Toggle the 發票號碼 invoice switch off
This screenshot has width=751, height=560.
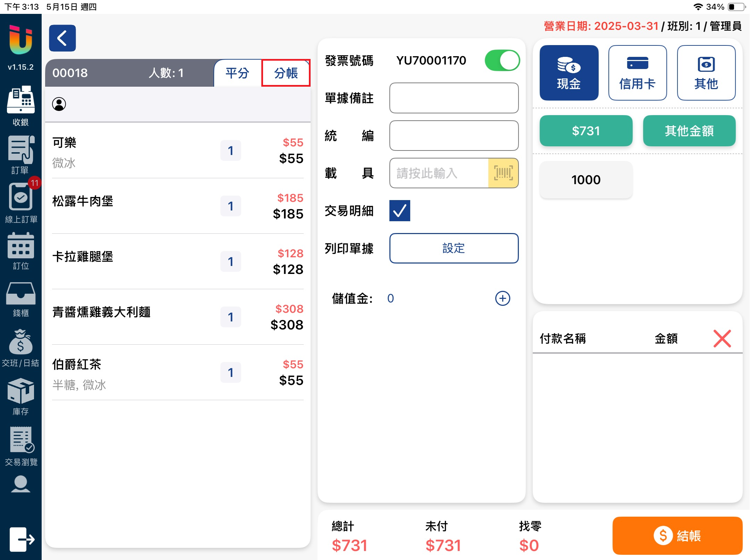coord(502,61)
